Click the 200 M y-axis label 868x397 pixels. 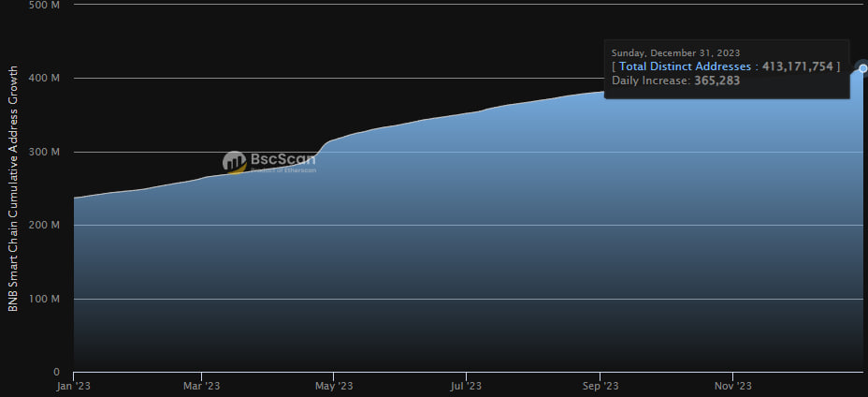tap(47, 226)
